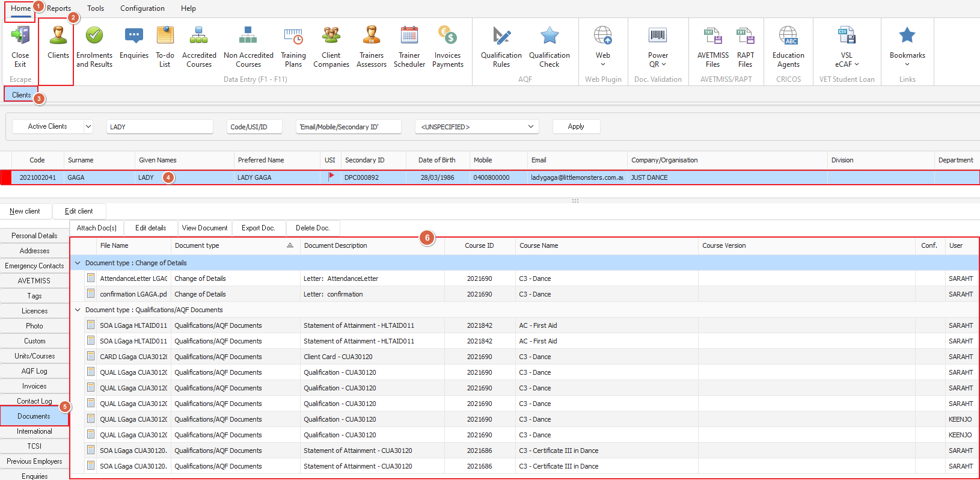Open the AVETMISS side tab

pos(35,281)
